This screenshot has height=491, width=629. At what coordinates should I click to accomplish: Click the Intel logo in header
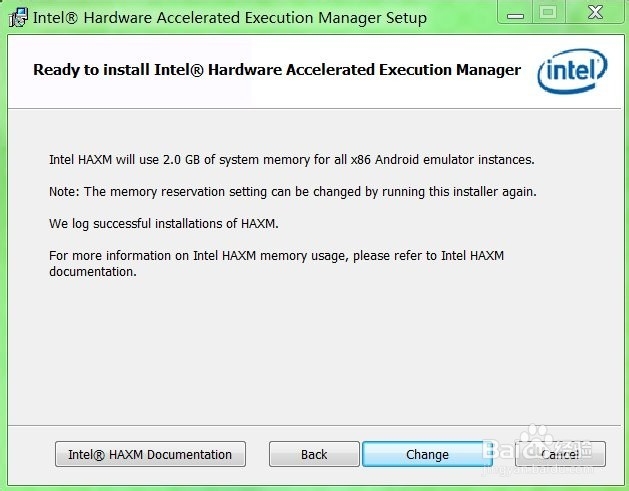pos(572,71)
